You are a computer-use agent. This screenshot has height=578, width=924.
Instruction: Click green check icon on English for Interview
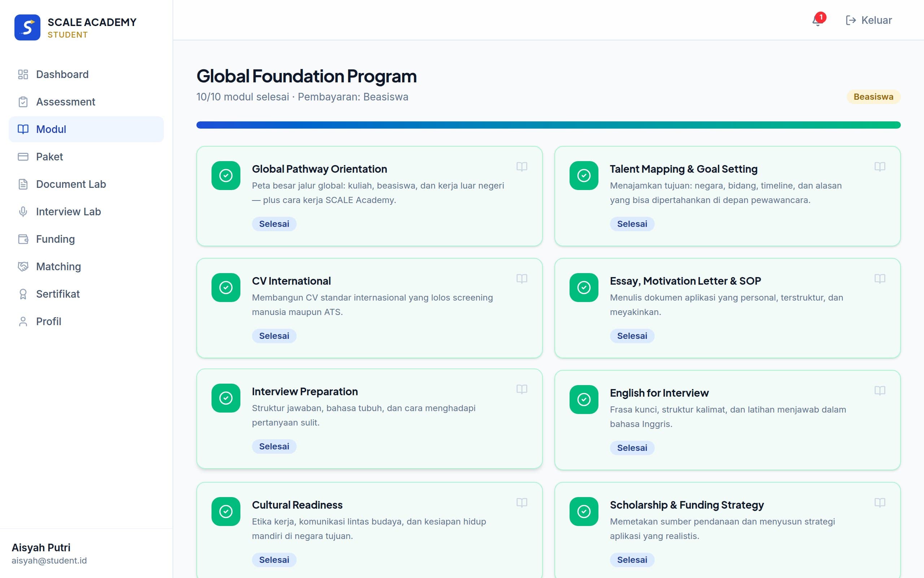584,400
